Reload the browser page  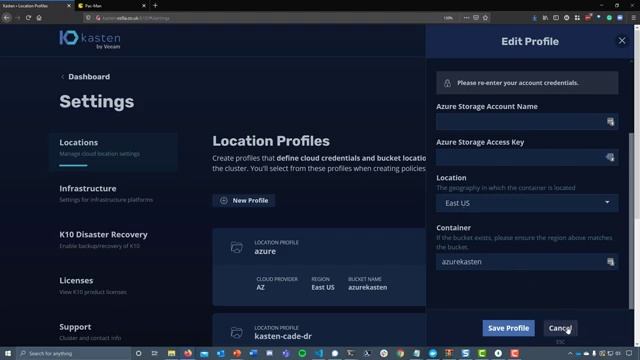(28, 18)
